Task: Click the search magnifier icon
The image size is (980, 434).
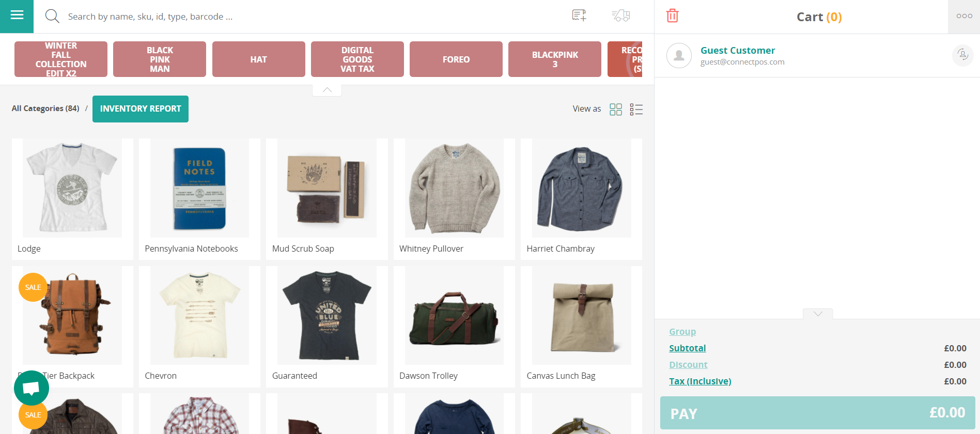Action: click(x=52, y=16)
